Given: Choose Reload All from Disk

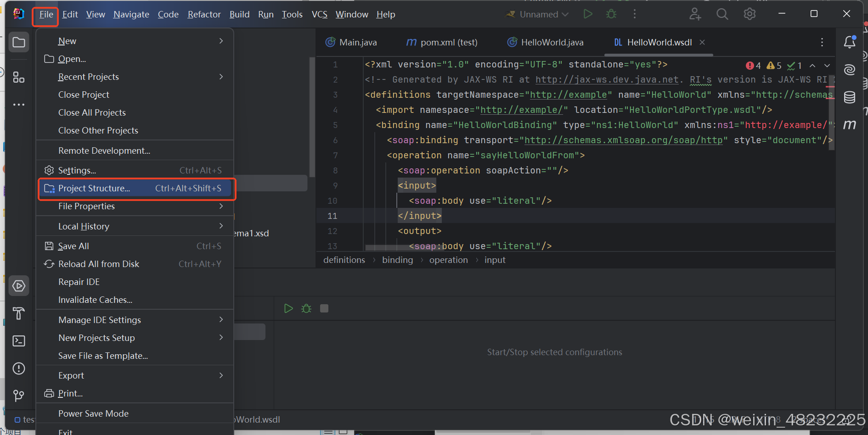Looking at the screenshot, I should (135, 264).
